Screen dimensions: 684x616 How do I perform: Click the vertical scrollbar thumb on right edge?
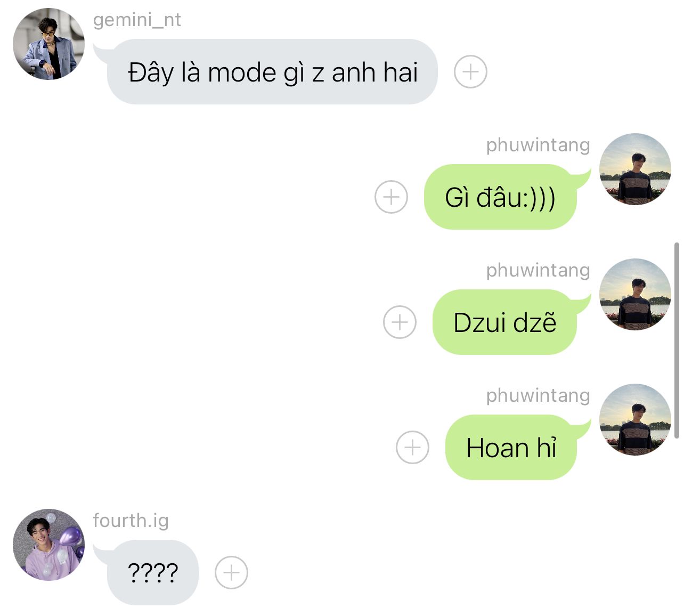click(x=677, y=340)
